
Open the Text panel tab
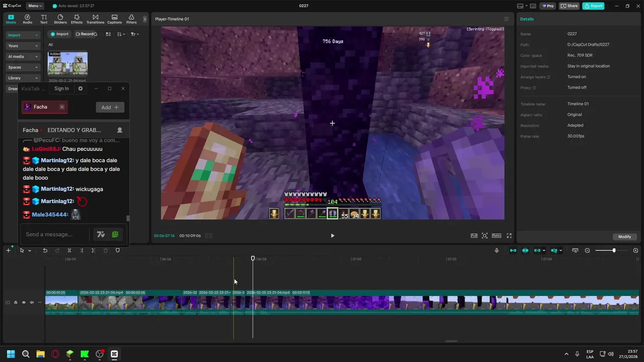click(44, 19)
